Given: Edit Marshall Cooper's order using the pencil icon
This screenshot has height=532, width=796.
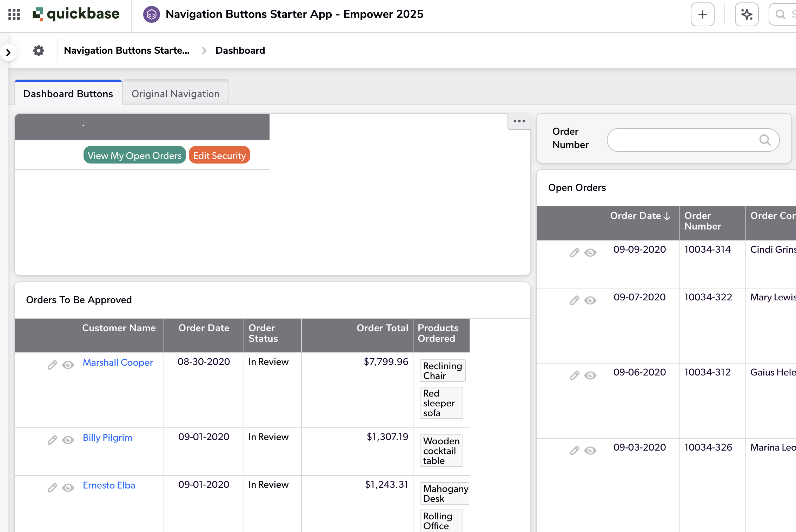Looking at the screenshot, I should point(52,365).
